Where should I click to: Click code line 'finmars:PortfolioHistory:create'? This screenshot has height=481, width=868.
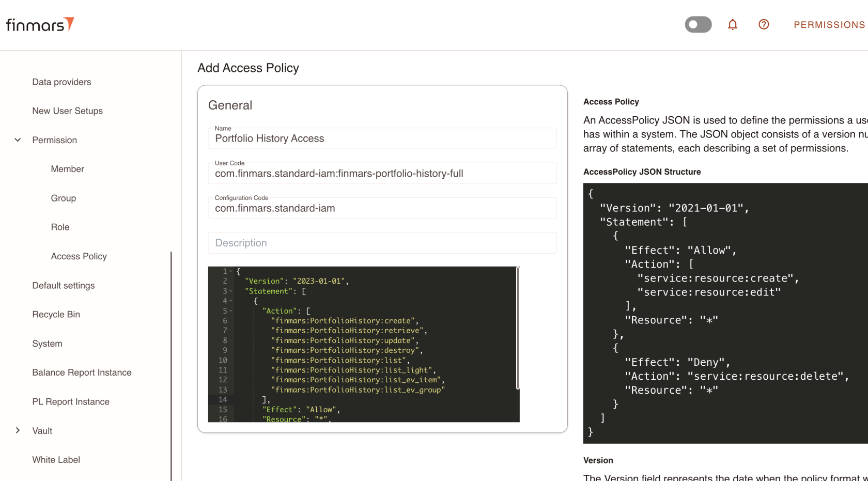pyautogui.click(x=344, y=321)
